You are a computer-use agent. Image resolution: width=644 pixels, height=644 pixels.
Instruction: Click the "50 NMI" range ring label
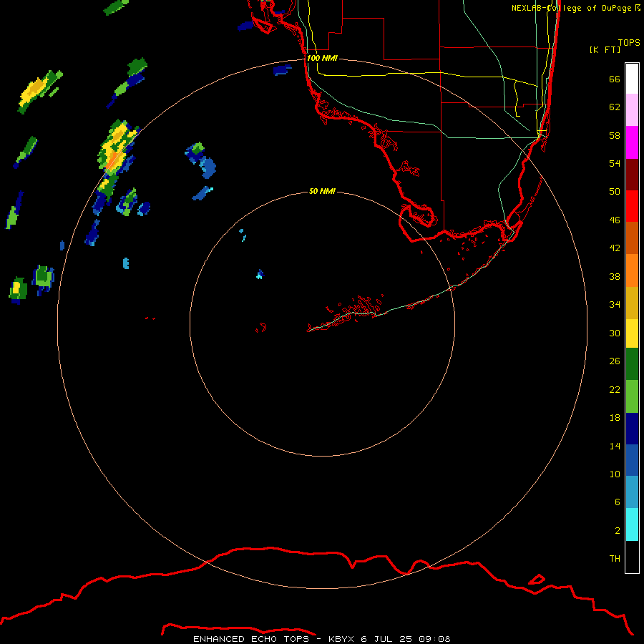(322, 191)
